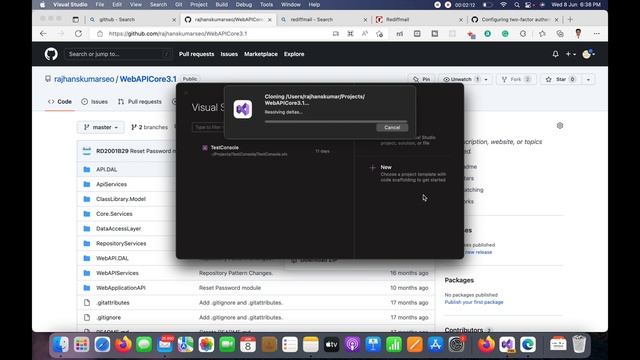
Task: Open WebAPICore3.1 repository name link
Action: pos(148,79)
